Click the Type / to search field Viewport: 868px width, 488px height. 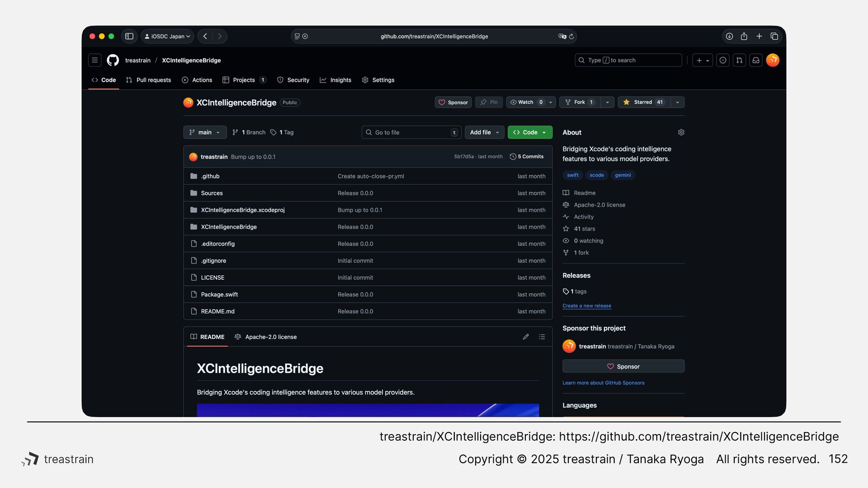(628, 60)
